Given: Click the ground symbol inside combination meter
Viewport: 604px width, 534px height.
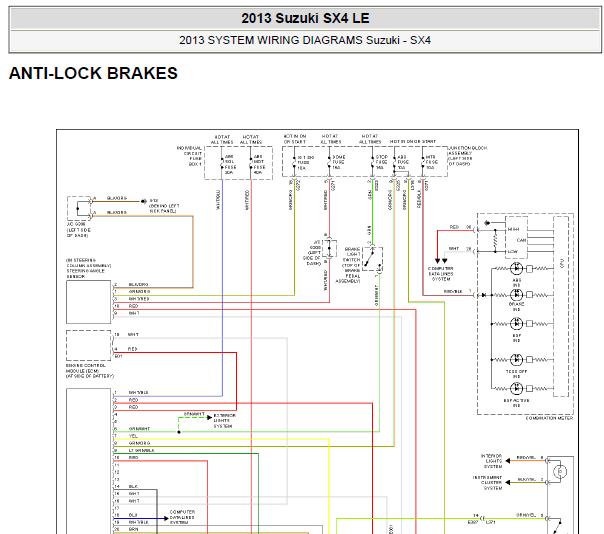Looking at the screenshot, I should (x=487, y=223).
